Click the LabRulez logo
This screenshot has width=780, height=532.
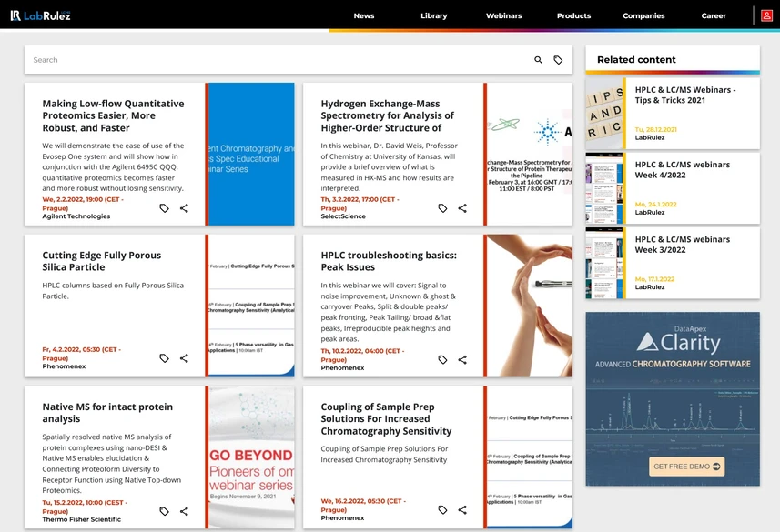[40, 15]
